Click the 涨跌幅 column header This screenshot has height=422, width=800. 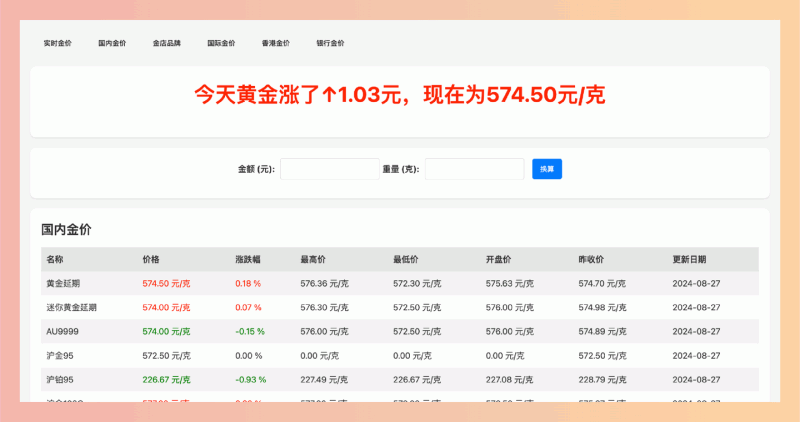(x=248, y=259)
